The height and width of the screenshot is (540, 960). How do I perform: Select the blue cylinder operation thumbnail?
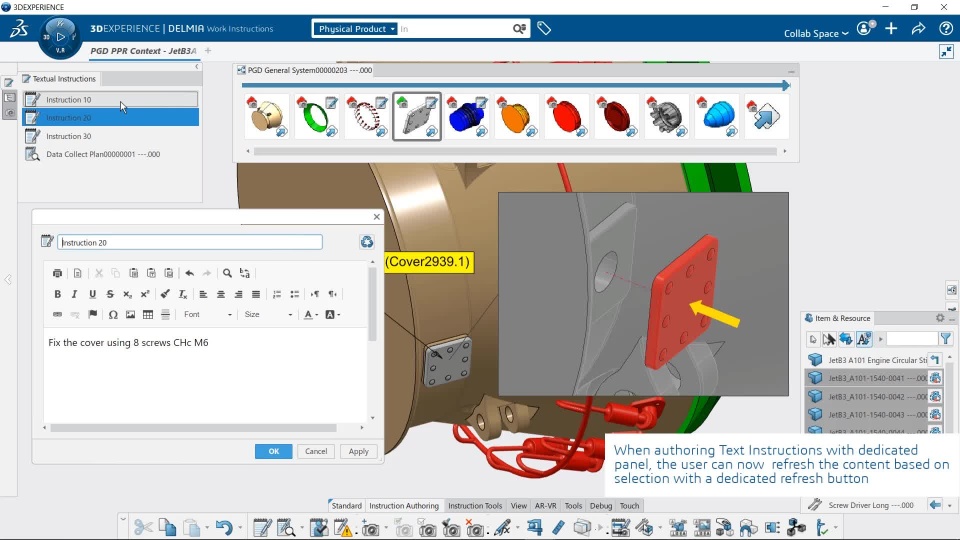467,116
